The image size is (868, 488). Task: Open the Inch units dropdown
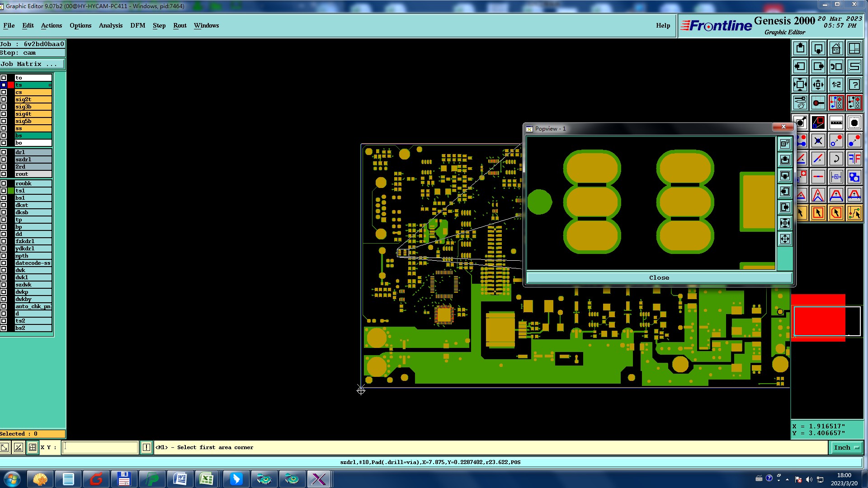pos(846,447)
